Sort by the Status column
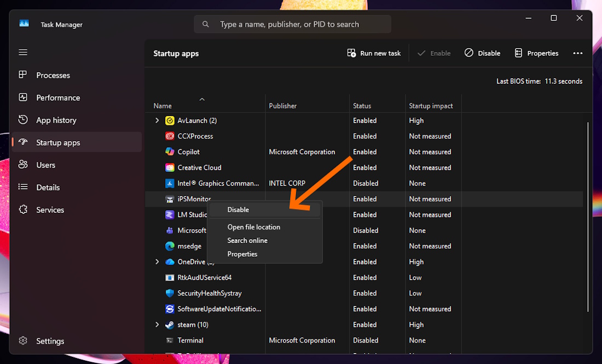Screen dimensions: 602x364 [x=362, y=106]
